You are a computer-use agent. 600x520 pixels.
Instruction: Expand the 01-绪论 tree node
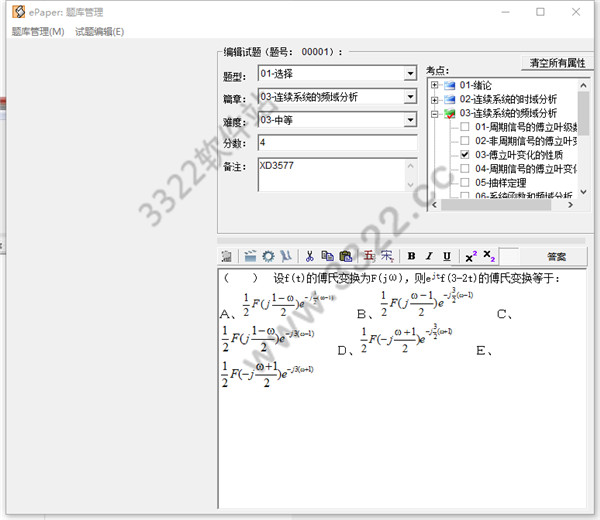point(434,85)
